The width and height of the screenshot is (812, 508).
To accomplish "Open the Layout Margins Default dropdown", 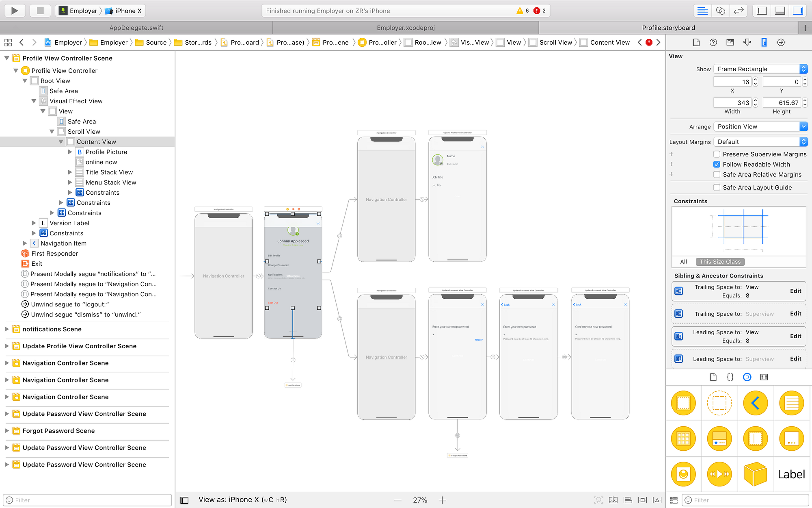I will click(760, 142).
